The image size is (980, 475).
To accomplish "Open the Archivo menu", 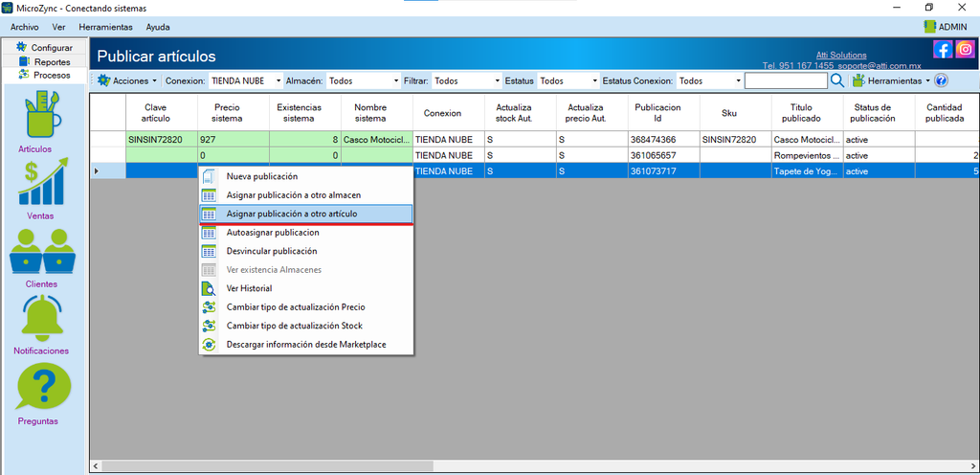I will tap(24, 27).
